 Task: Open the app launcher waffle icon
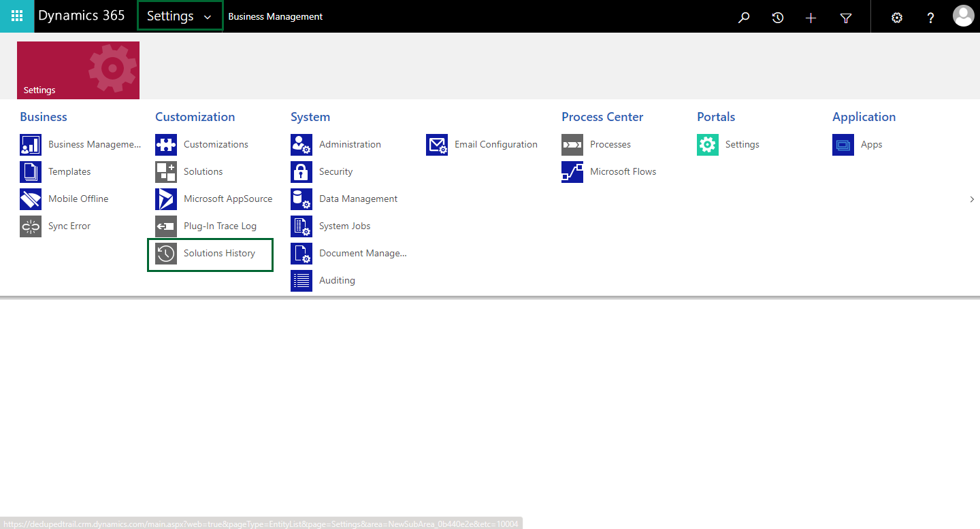tap(17, 16)
